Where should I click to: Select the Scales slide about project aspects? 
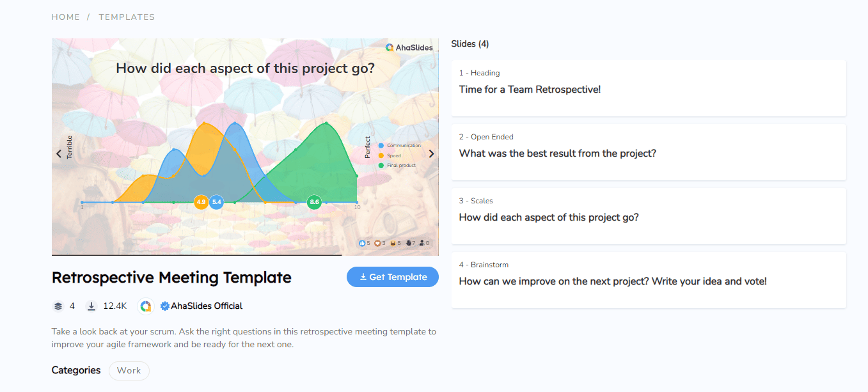(x=649, y=216)
